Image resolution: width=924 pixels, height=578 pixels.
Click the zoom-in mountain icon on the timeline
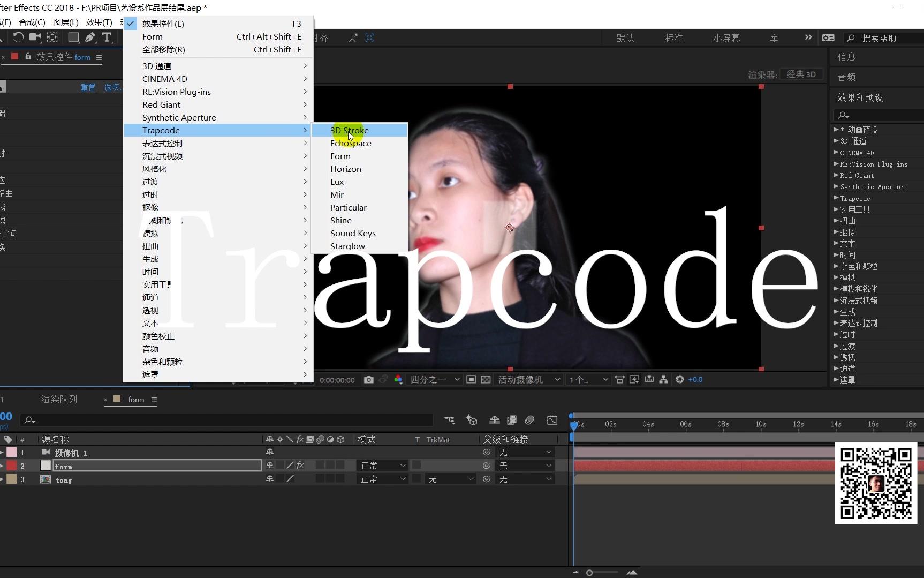pyautogui.click(x=632, y=573)
